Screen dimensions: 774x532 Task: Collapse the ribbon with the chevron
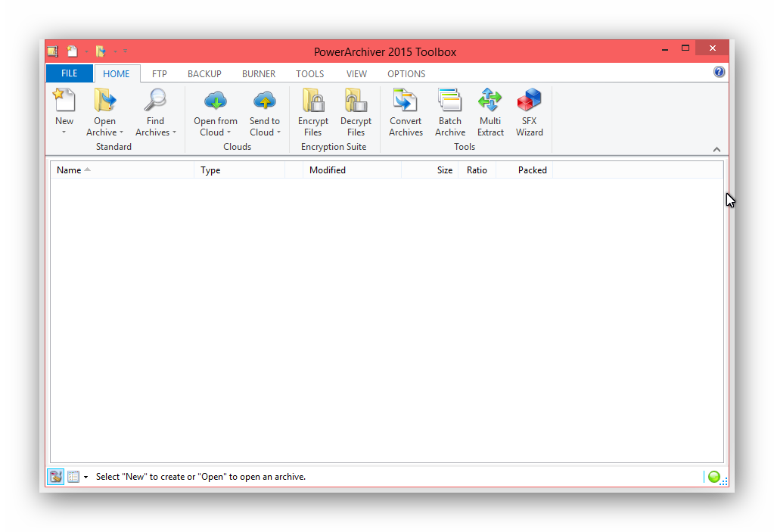[x=716, y=150]
